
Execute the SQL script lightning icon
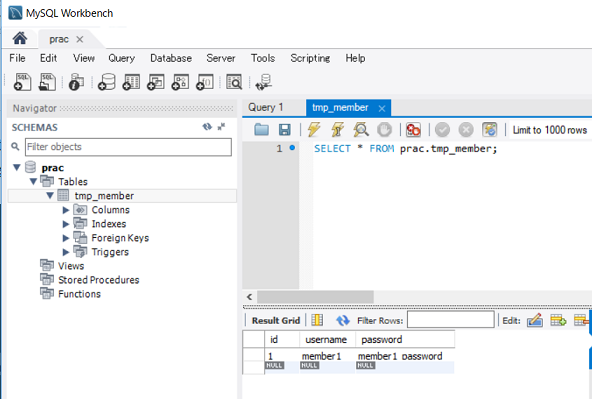[x=314, y=129]
